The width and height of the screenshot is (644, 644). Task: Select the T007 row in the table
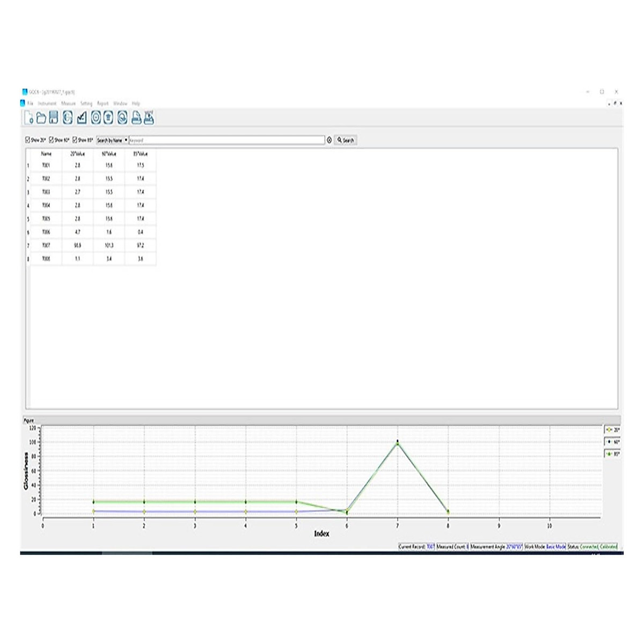coord(46,245)
